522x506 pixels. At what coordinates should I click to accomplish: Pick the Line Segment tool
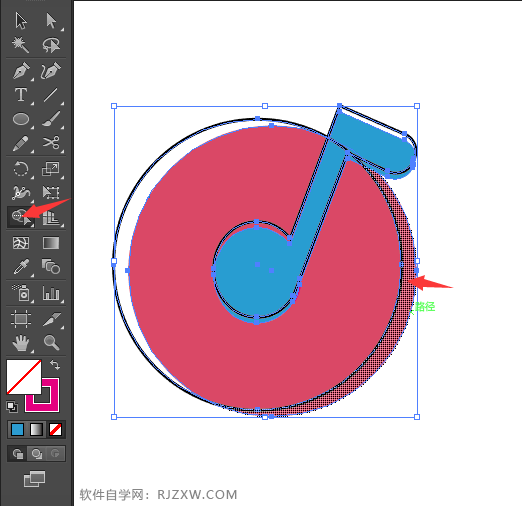click(x=51, y=95)
